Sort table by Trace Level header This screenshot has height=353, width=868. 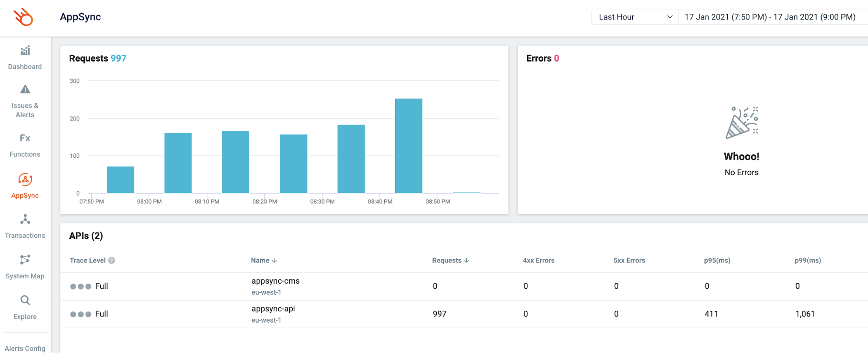(88, 260)
